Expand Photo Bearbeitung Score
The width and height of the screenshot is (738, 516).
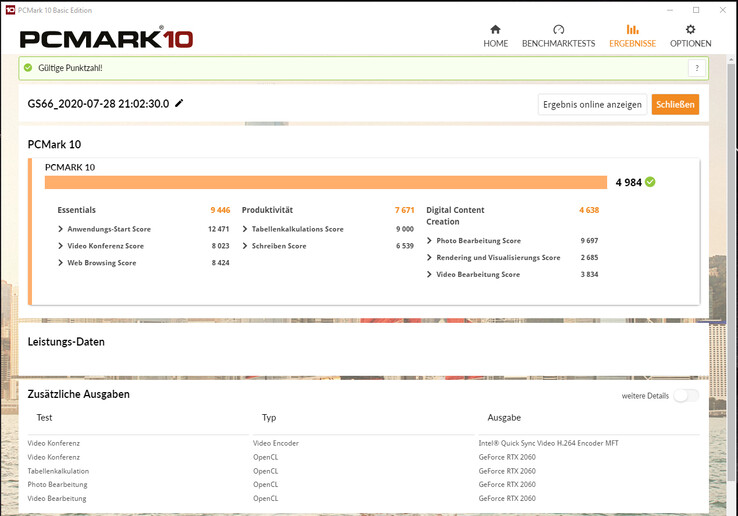tap(429, 241)
